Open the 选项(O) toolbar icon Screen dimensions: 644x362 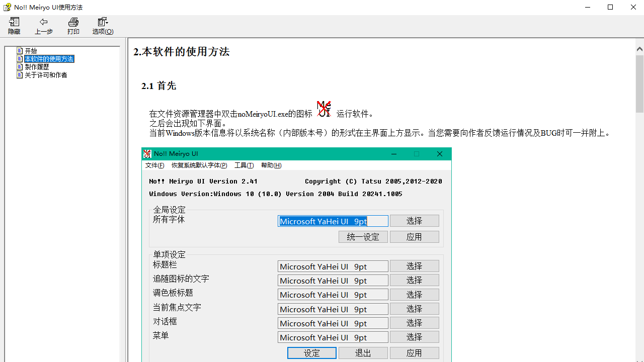102,26
